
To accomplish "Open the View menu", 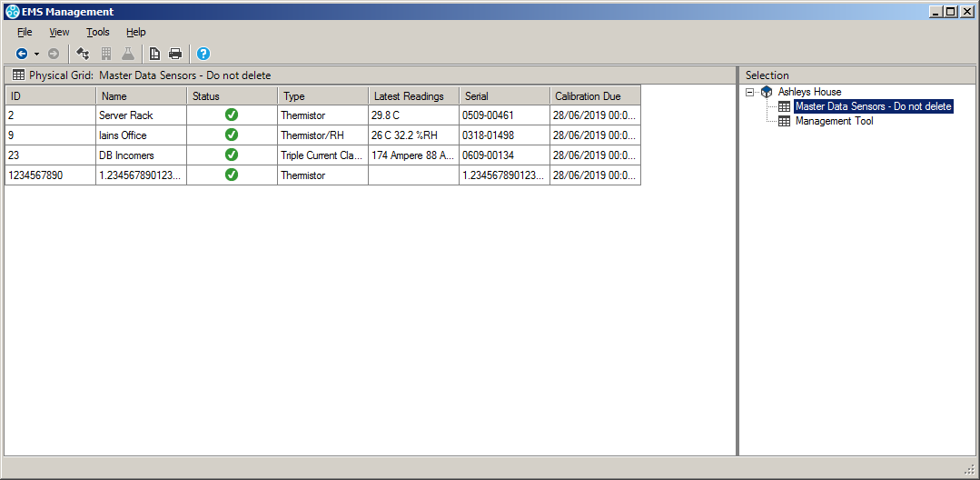I will pos(59,32).
